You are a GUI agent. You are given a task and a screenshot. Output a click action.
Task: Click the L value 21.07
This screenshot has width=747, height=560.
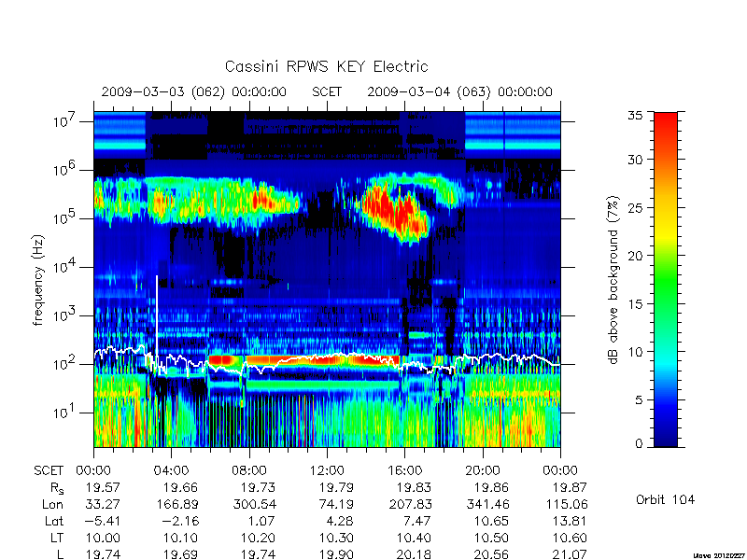point(570,554)
